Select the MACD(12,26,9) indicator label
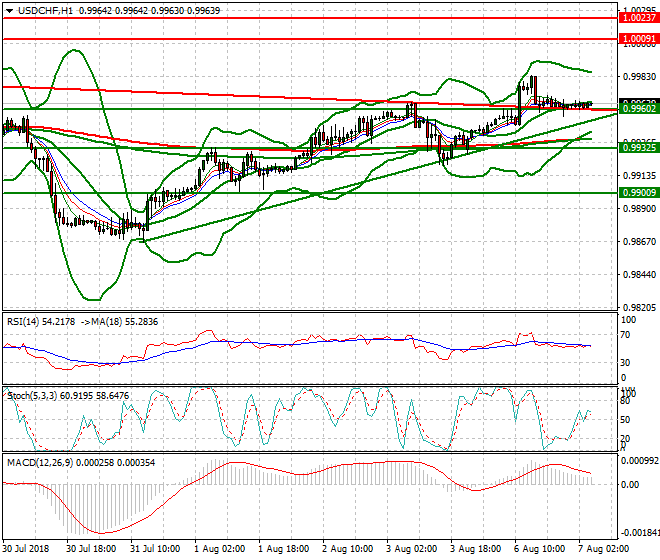This screenshot has width=660, height=560. pyautogui.click(x=40, y=463)
